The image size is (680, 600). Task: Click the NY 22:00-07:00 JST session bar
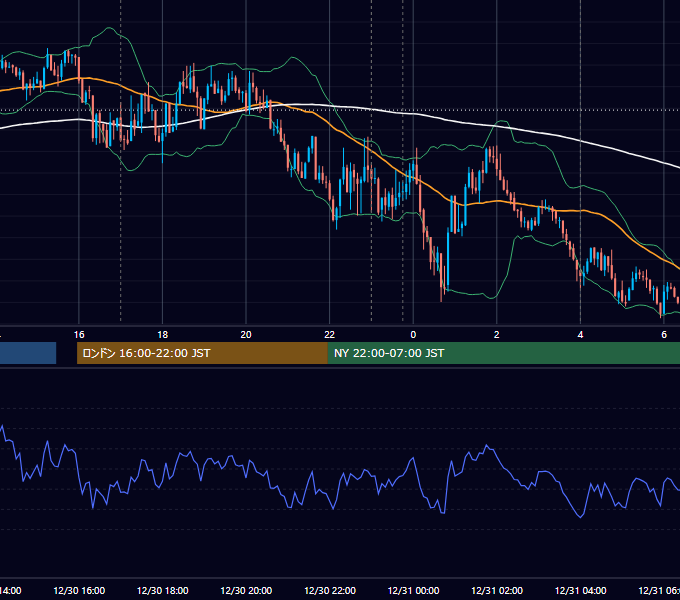503,353
